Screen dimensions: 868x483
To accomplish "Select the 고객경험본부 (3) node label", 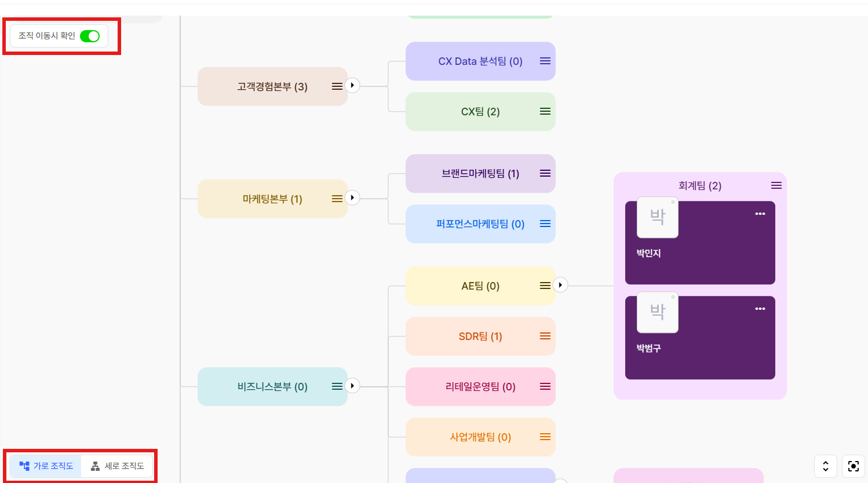I will 272,87.
